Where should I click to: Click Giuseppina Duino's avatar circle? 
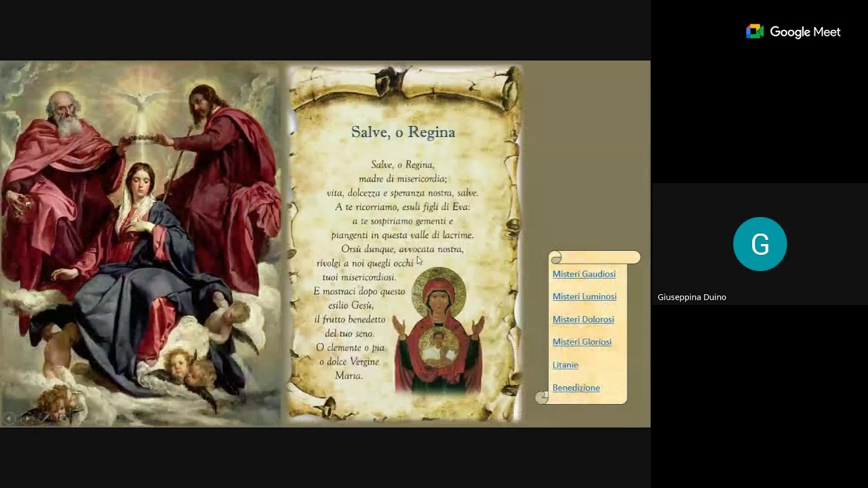[759, 244]
